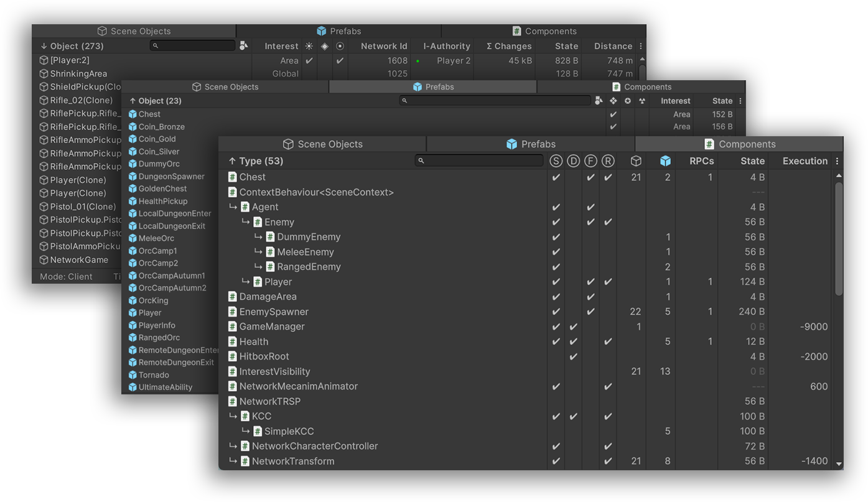
Task: Sort components by the RPCs column
Action: [x=701, y=161]
